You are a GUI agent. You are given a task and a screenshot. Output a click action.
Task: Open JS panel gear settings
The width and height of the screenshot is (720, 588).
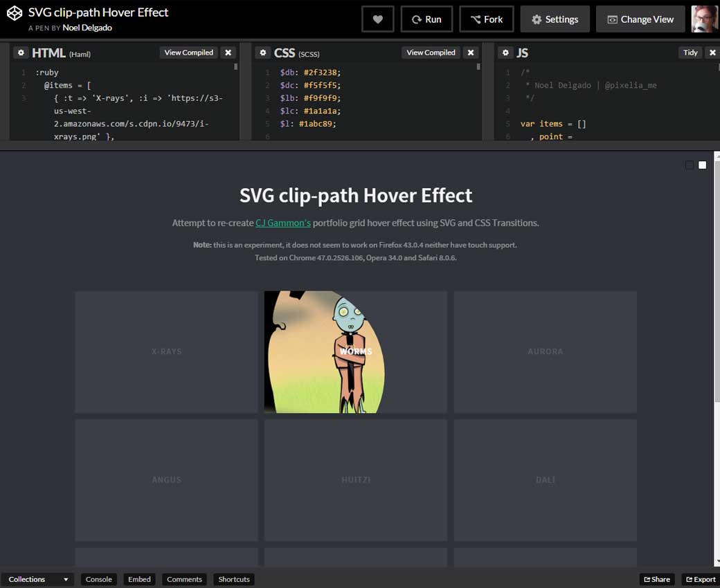[x=505, y=53]
